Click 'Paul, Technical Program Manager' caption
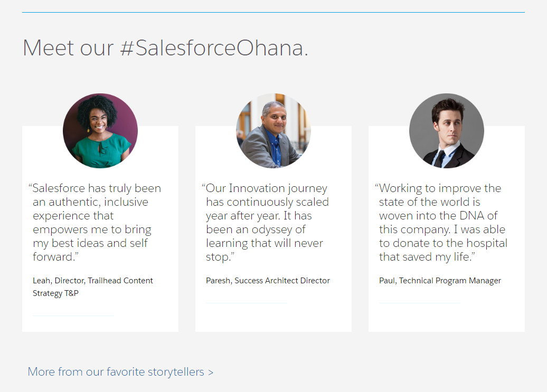The width and height of the screenshot is (547, 392). (x=440, y=281)
